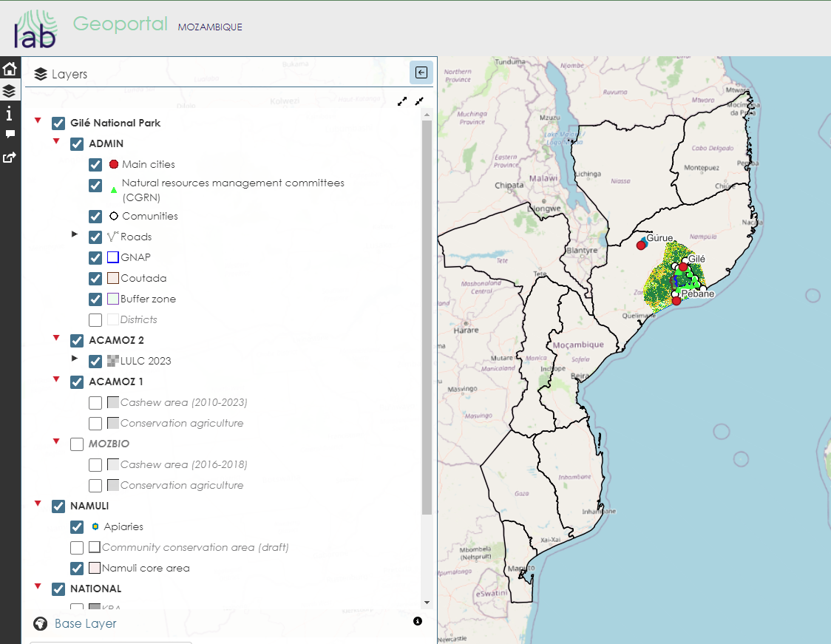This screenshot has height=644, width=831.
Task: Open the Layers panel icon in the sidebar
Action: click(10, 92)
